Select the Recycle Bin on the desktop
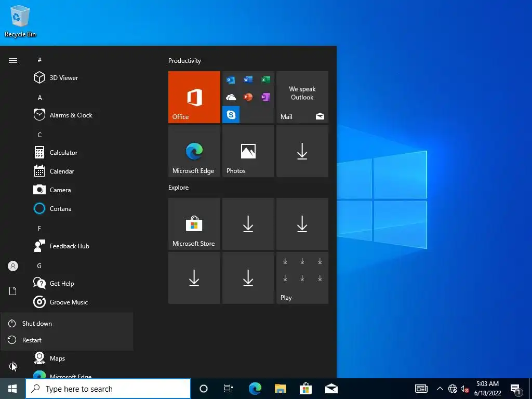 point(20,21)
